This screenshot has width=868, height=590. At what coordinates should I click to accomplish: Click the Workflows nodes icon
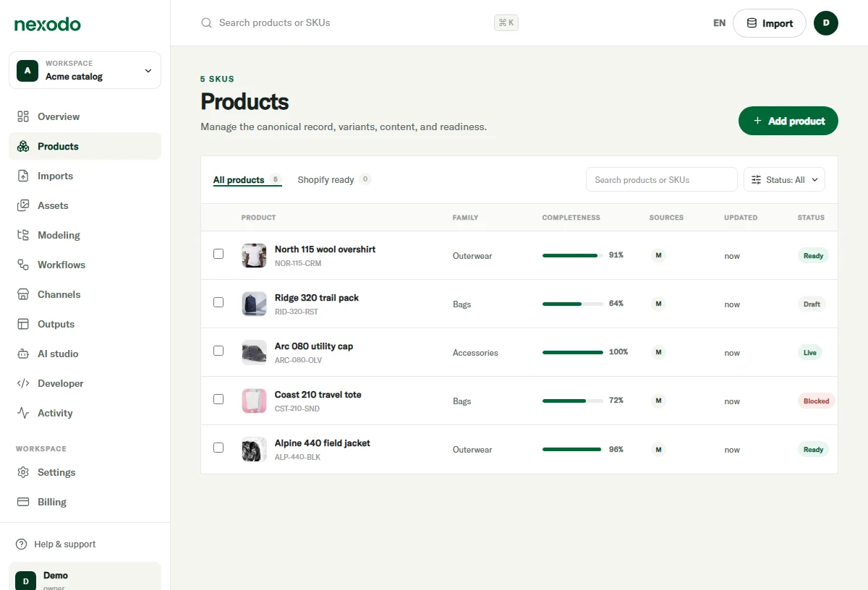tap(23, 265)
